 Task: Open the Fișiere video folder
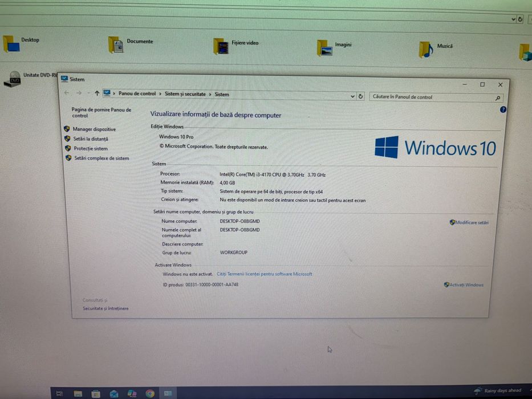pyautogui.click(x=236, y=46)
